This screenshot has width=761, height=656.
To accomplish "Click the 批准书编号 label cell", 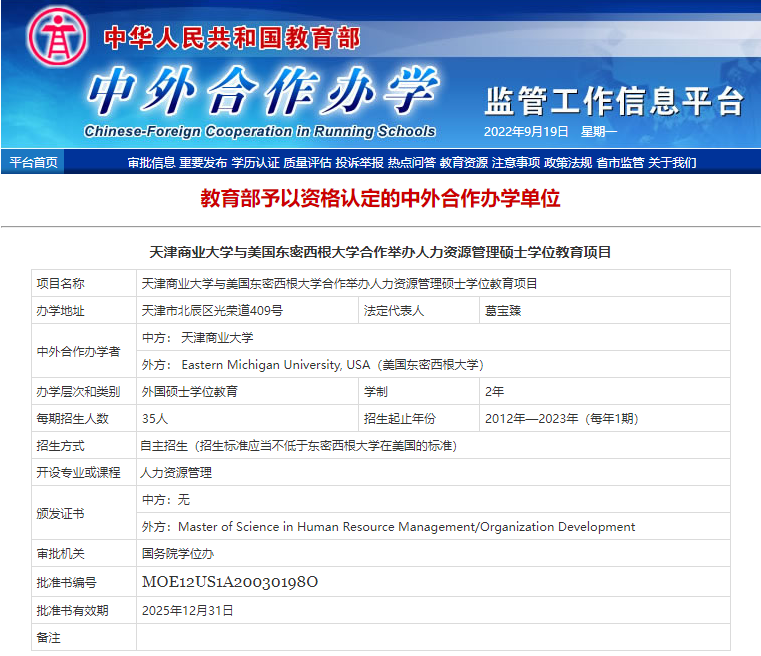I will [84, 582].
